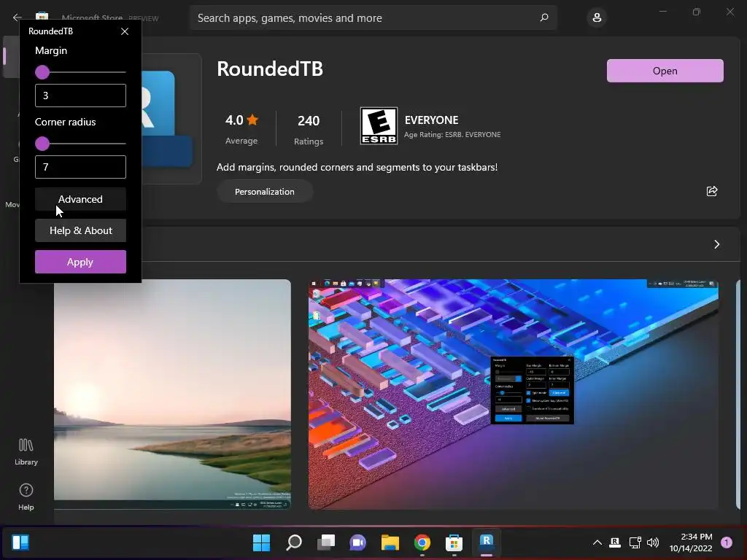Expand screenshots section with chevron arrow
Screen dimensions: 747x560
(x=716, y=244)
